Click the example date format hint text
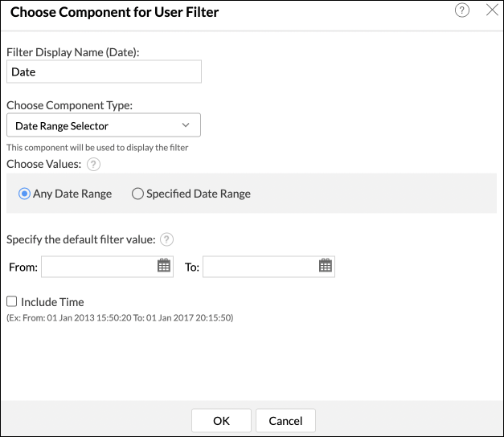Viewport: 504px width, 437px height. click(120, 318)
